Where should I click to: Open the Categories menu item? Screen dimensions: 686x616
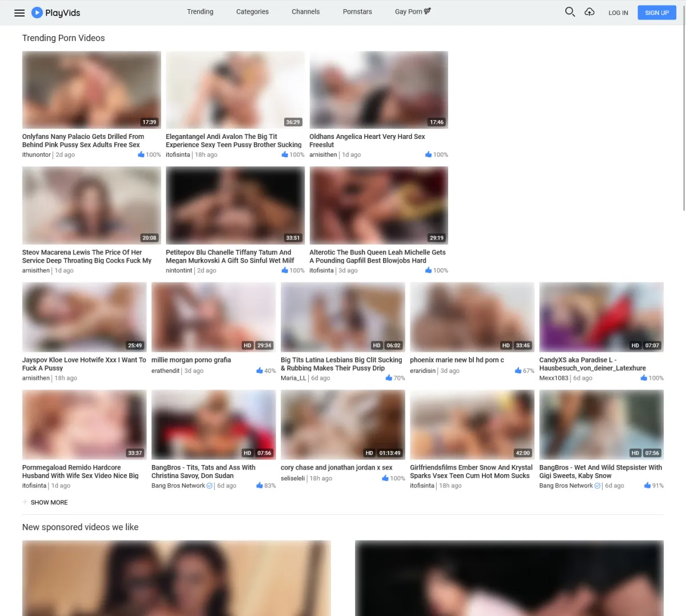[252, 11]
